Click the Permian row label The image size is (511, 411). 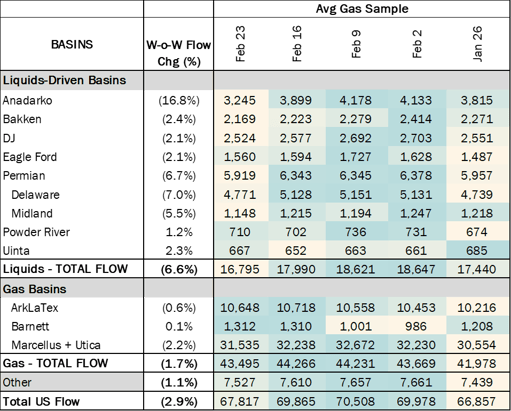24,176
